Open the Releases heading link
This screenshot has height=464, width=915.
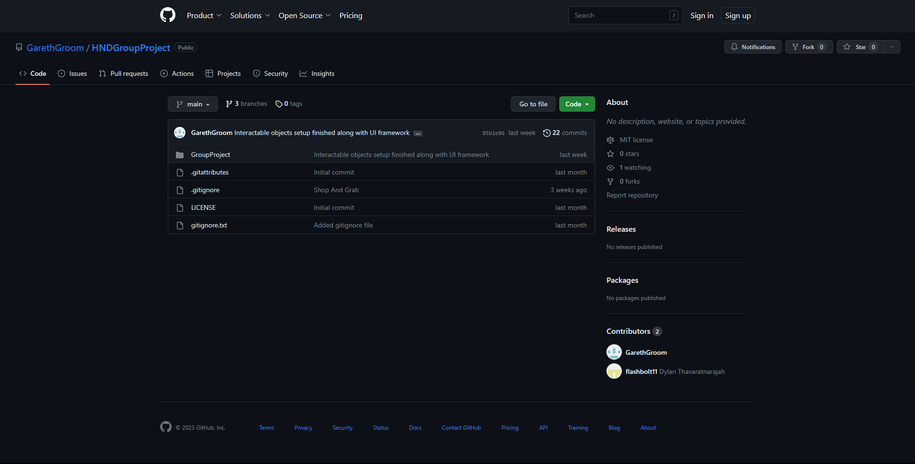(621, 229)
